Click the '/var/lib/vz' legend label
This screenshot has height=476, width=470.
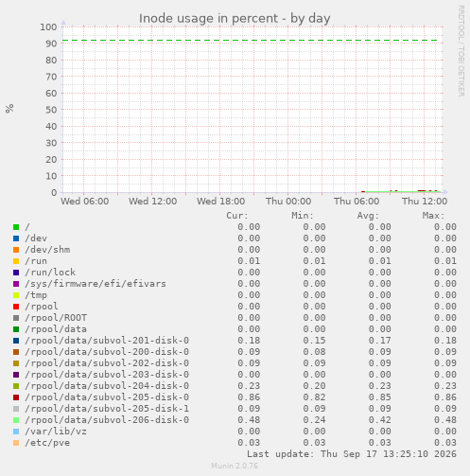click(x=56, y=432)
